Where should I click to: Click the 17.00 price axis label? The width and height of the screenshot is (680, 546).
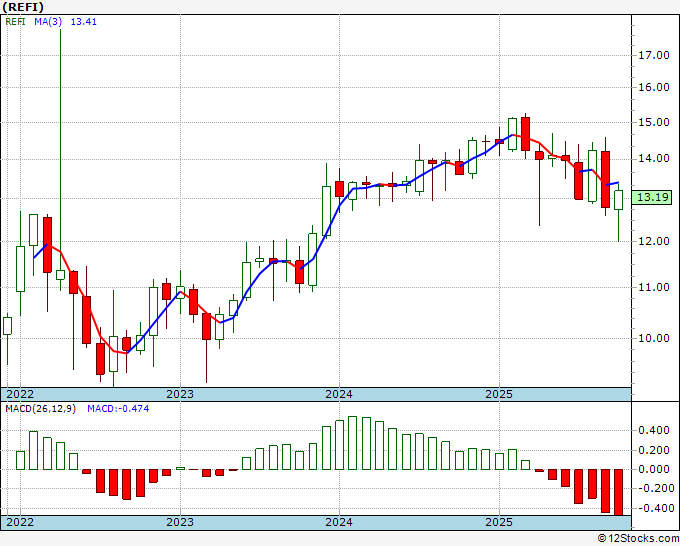[x=654, y=55]
